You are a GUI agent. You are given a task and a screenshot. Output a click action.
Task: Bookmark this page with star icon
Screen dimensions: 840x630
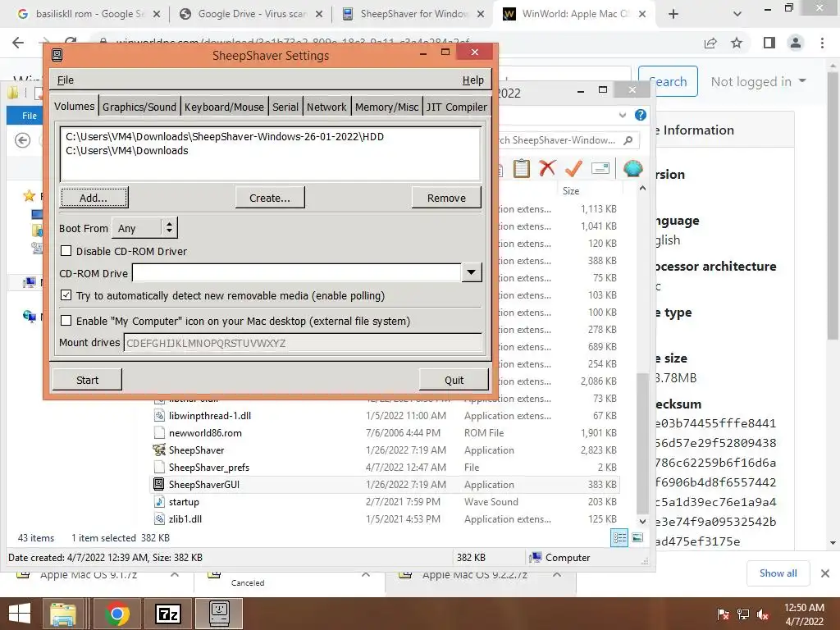pos(737,43)
